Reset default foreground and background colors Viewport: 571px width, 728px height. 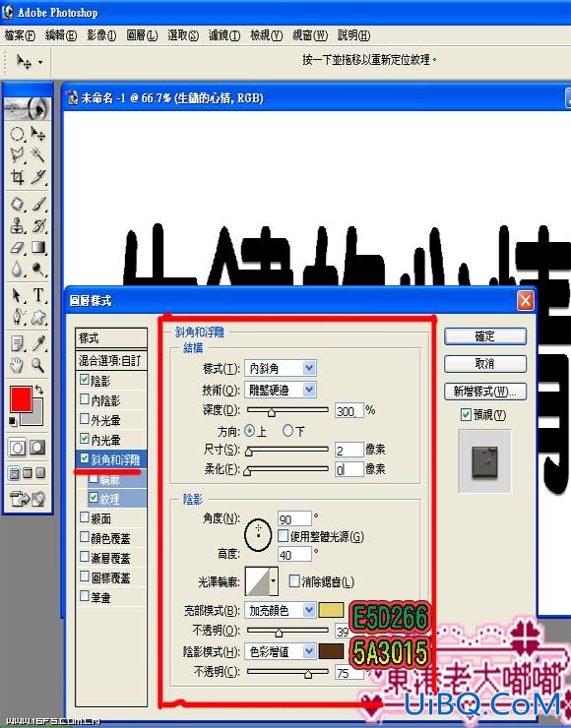tap(13, 422)
